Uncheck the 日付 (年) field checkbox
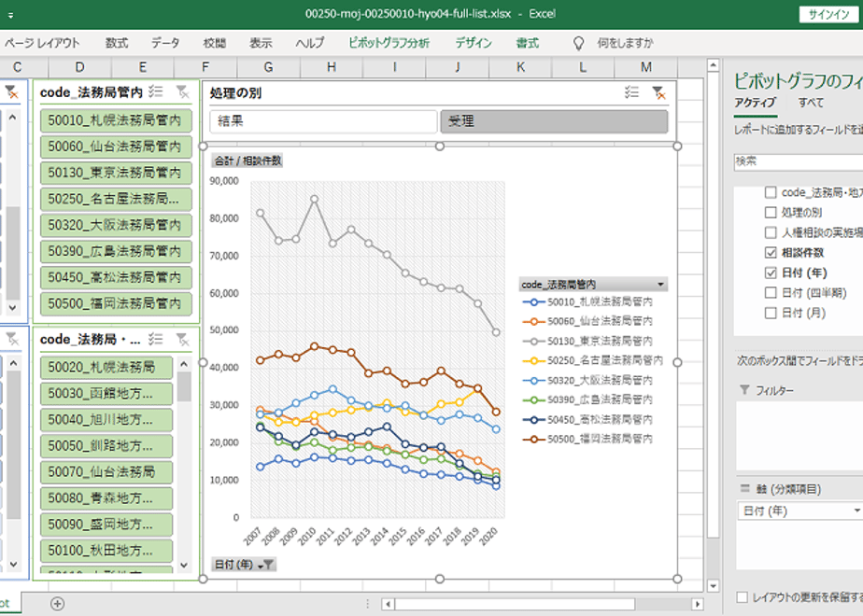863x616 pixels. [771, 273]
